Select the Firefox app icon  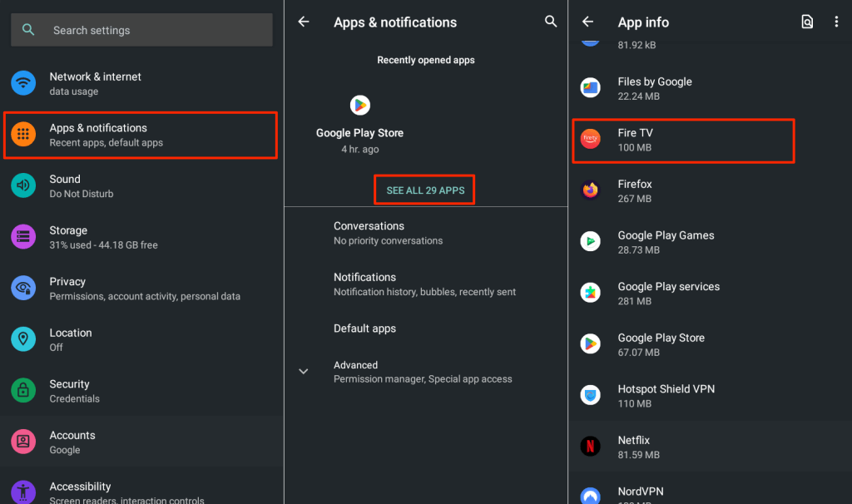coord(590,190)
